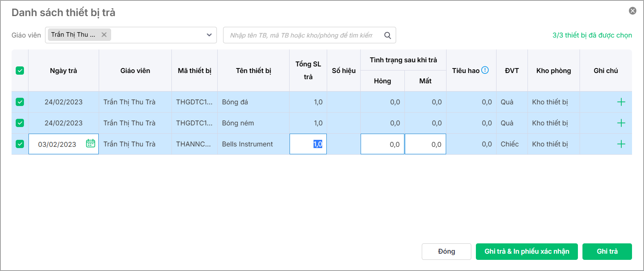Click the Ghi trả button
The image size is (644, 271).
point(607,252)
